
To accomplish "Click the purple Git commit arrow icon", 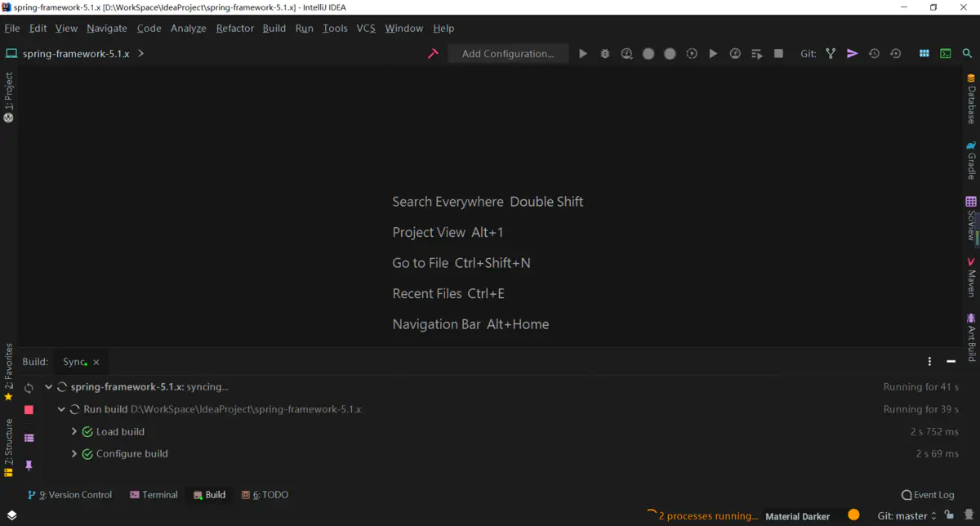I will click(x=852, y=53).
